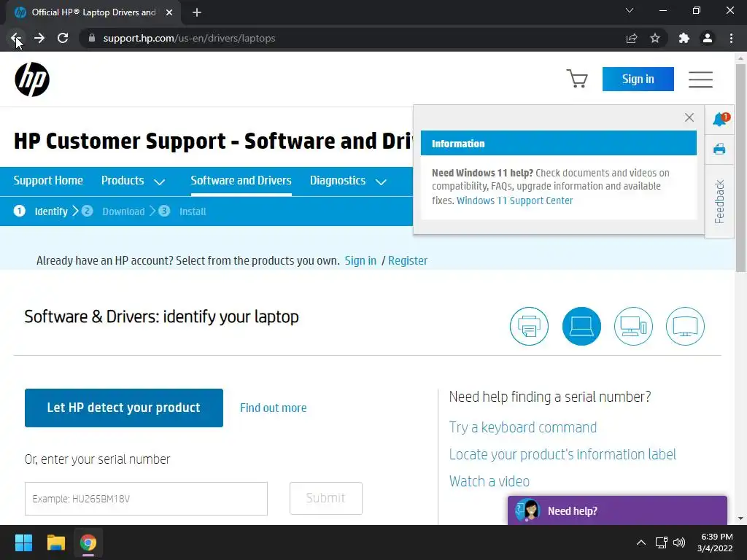Click the print page icon

(x=719, y=149)
